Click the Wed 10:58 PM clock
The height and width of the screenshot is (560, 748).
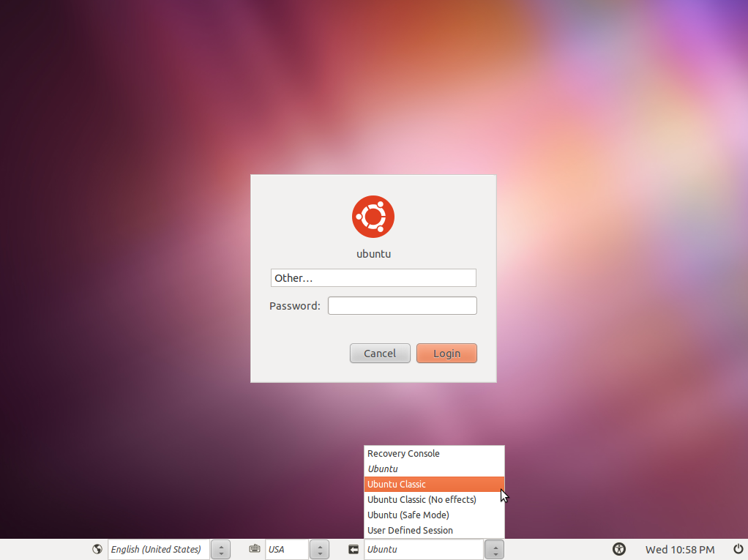tap(680, 550)
